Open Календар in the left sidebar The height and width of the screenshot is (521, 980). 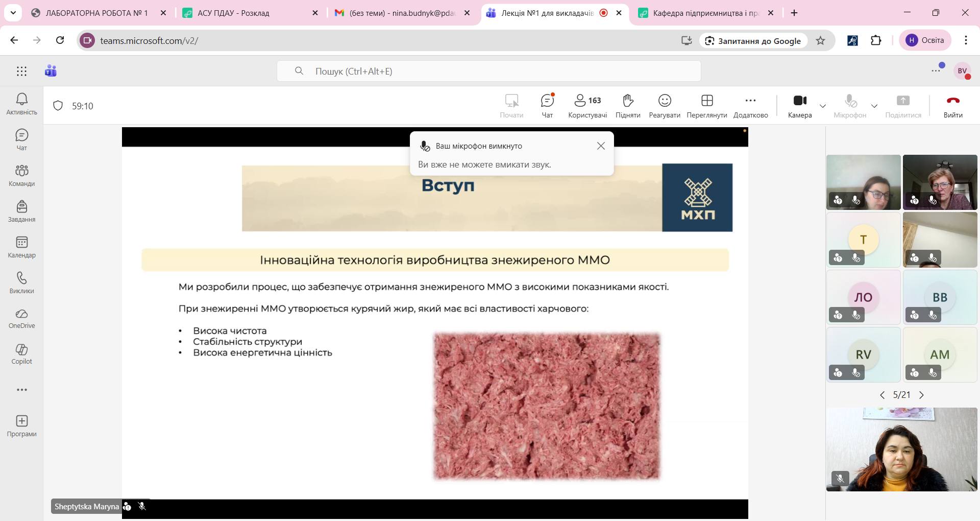click(21, 247)
